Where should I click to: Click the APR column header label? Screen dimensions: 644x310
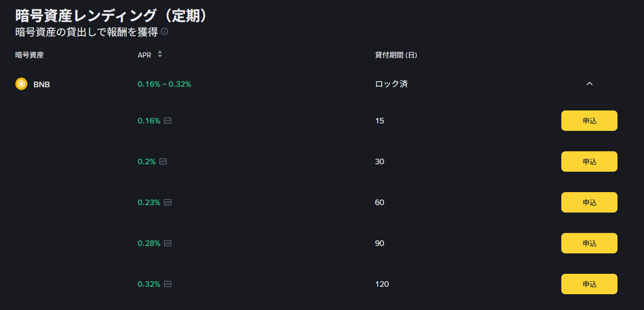point(145,55)
